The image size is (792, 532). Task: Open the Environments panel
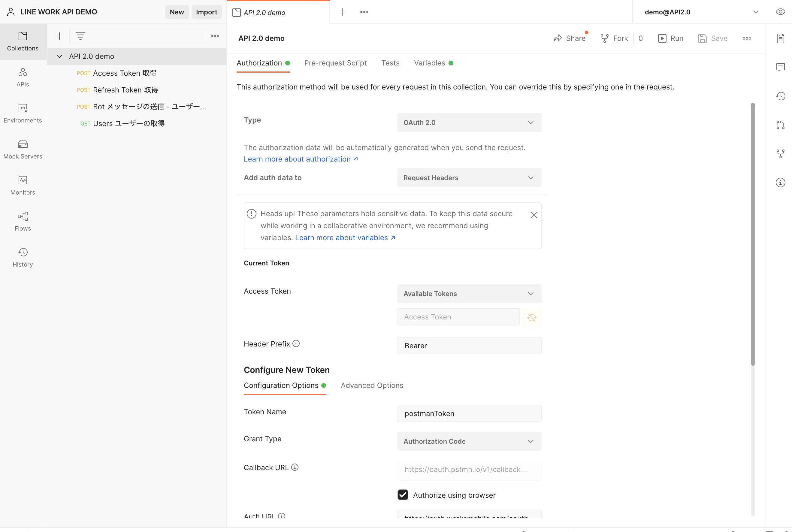click(x=23, y=113)
